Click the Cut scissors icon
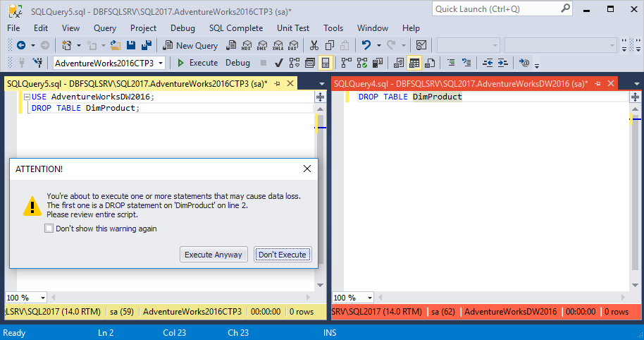 pos(314,45)
